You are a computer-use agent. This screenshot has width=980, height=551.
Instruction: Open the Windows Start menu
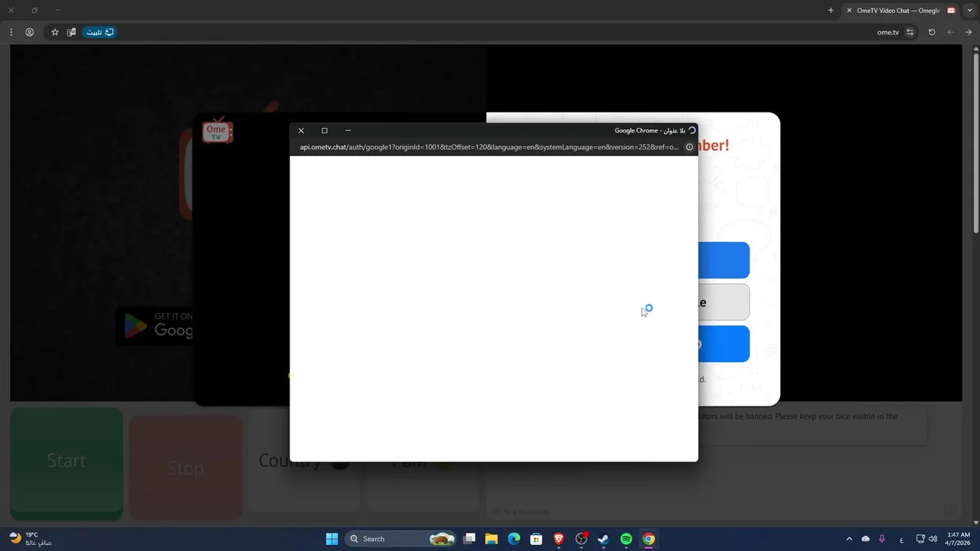332,539
